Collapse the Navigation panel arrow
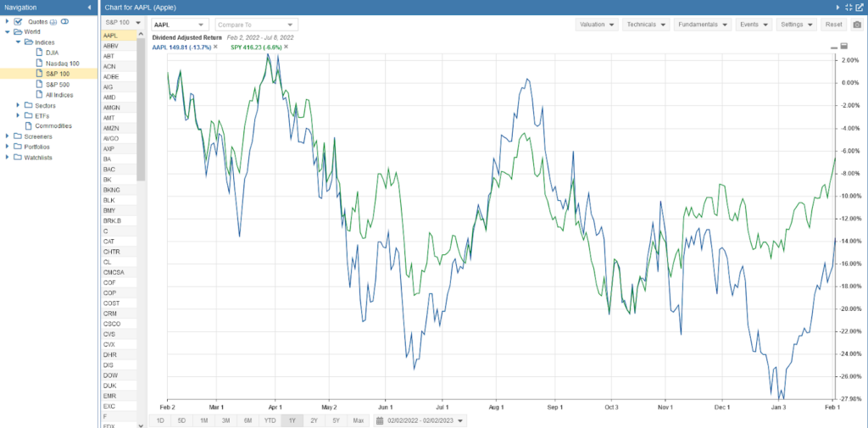Image resolution: width=868 pixels, height=428 pixels. [90, 7]
